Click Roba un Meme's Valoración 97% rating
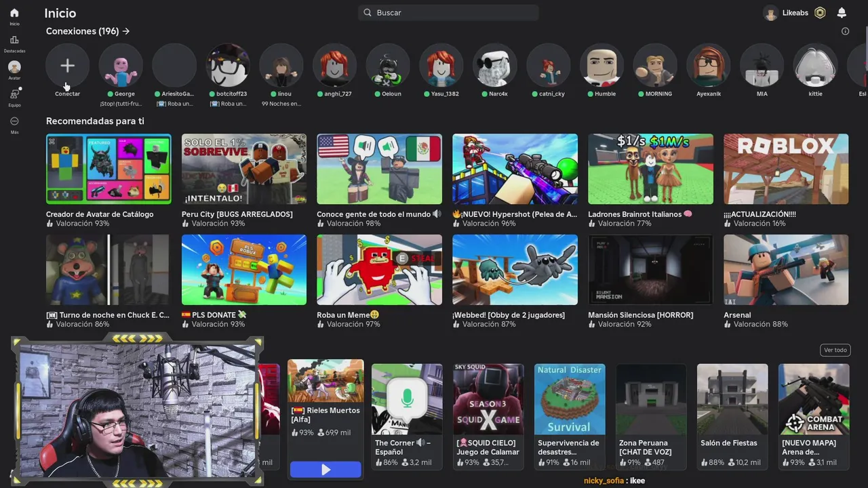 click(x=349, y=324)
